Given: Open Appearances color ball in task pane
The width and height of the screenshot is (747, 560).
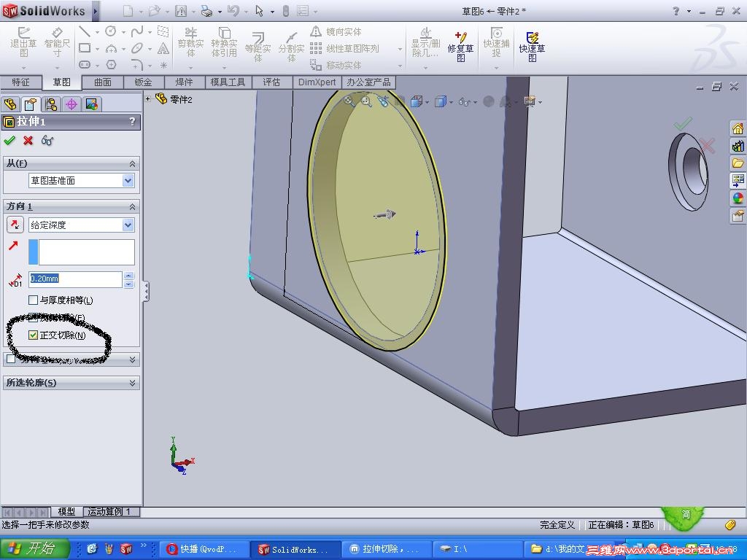Looking at the screenshot, I should click(738, 198).
